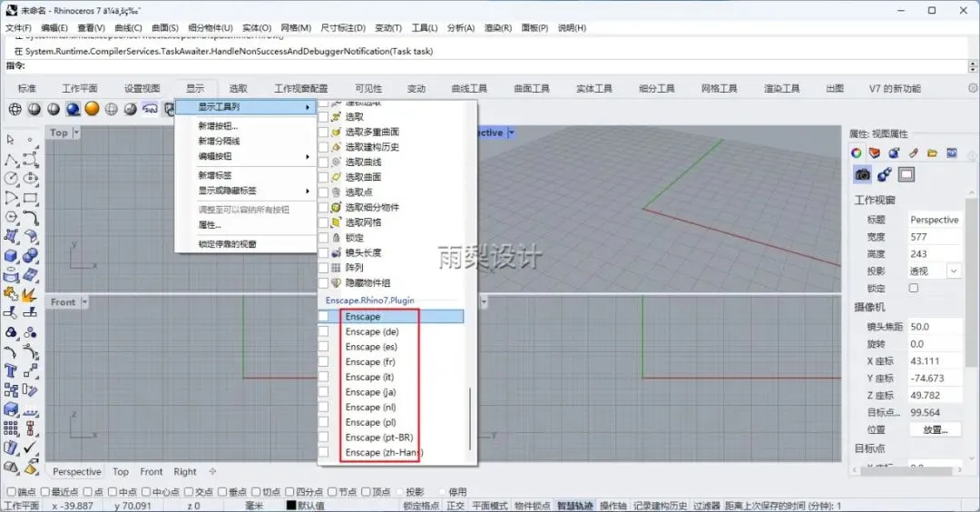Click the 放置... position button
This screenshot has height=512, width=980.
tap(935, 429)
